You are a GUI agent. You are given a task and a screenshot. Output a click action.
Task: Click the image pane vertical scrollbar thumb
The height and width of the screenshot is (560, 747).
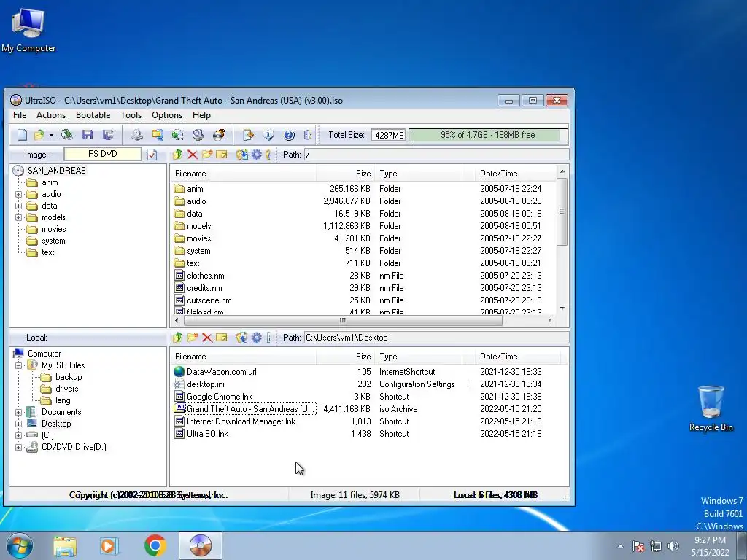pyautogui.click(x=562, y=212)
